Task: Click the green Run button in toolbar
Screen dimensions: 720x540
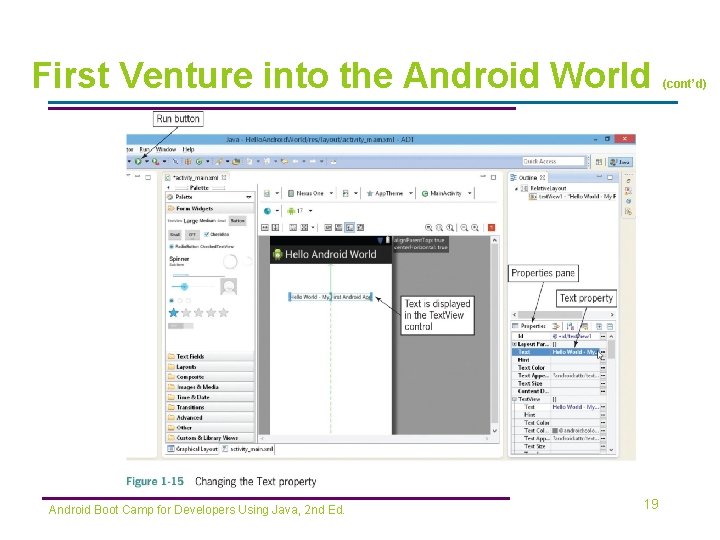Action: tap(138, 162)
